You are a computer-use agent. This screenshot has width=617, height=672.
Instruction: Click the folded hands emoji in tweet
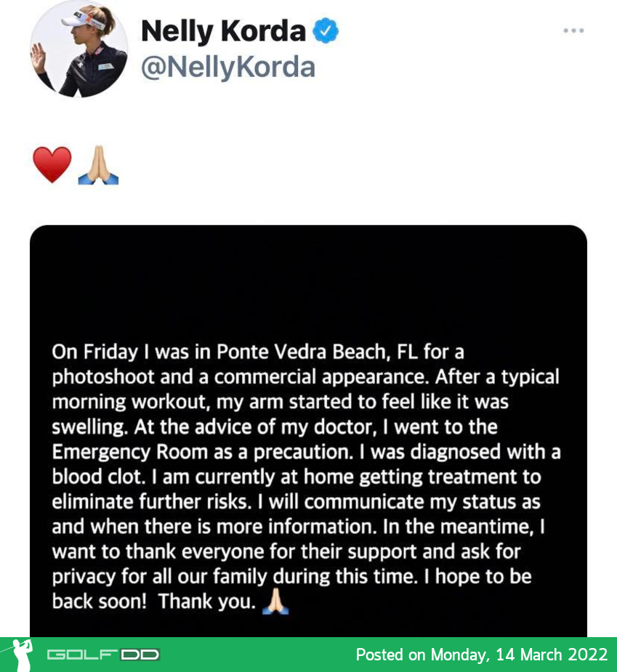(98, 165)
